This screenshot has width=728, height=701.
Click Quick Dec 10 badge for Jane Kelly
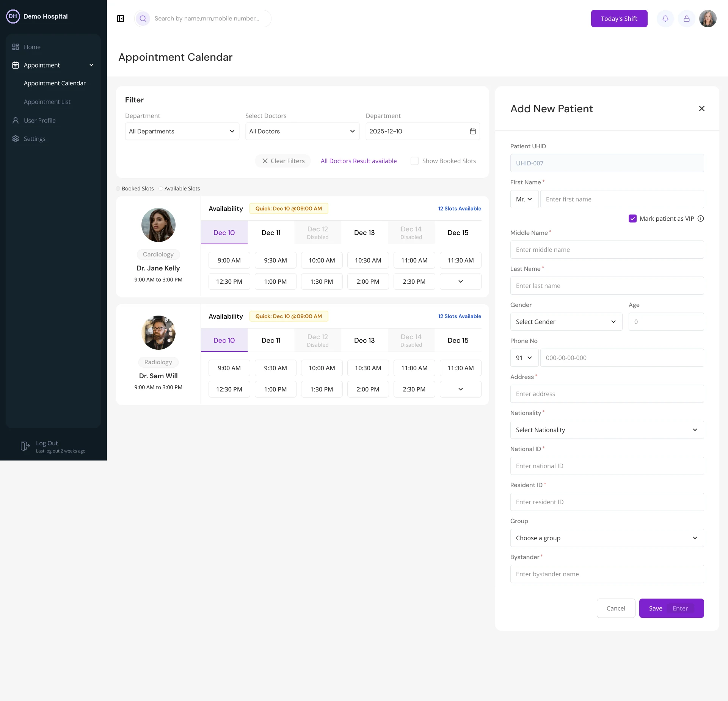tap(289, 209)
